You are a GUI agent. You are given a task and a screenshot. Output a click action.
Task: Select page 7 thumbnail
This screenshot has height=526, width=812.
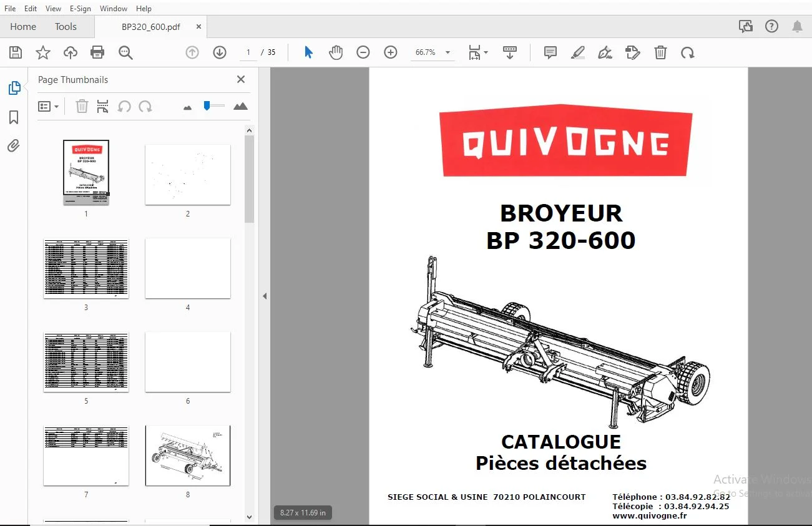(x=86, y=455)
